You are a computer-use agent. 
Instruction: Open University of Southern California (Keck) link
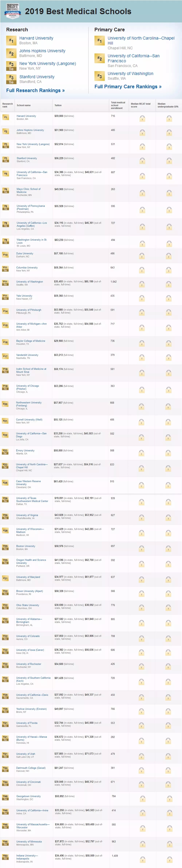pos(33,679)
